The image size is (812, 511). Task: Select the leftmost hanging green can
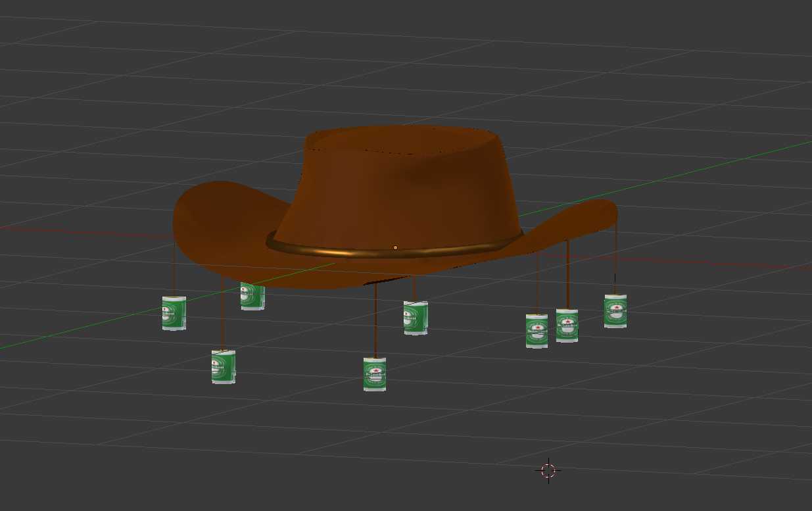[x=174, y=313]
